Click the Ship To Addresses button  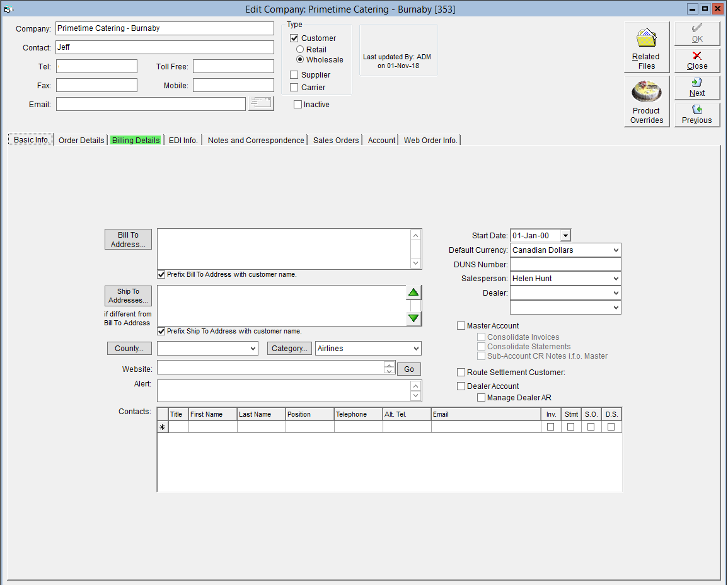pyautogui.click(x=128, y=296)
